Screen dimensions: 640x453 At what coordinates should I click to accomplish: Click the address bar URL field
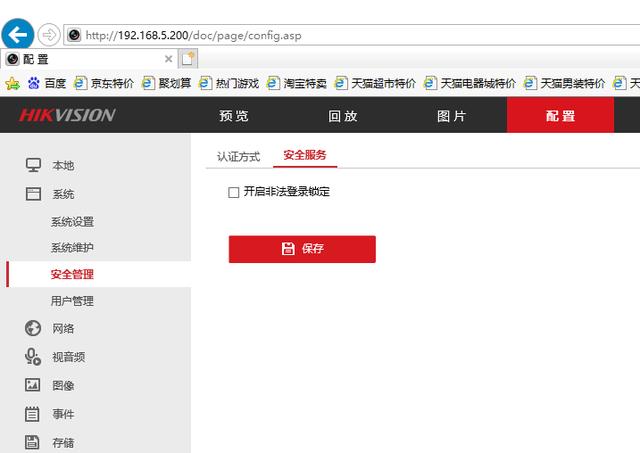352,35
